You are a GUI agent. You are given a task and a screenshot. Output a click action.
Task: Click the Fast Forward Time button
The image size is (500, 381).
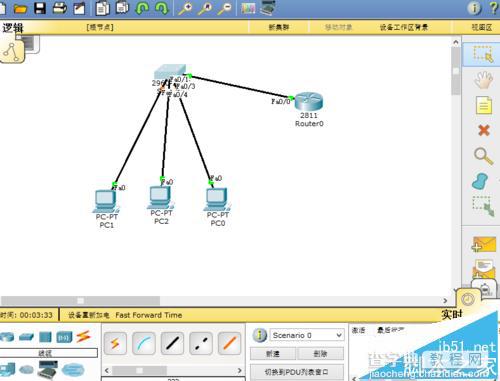click(149, 315)
